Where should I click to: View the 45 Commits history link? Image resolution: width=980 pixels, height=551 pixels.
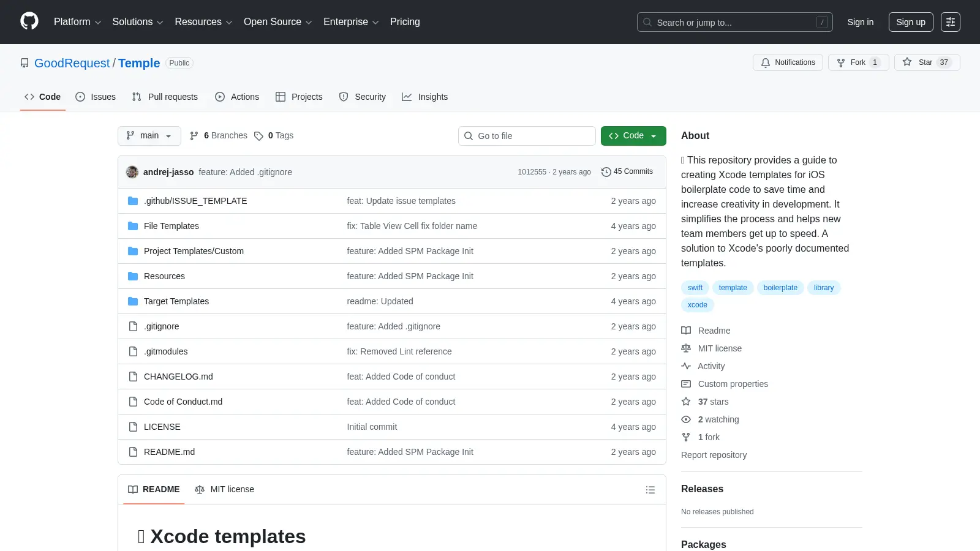click(627, 172)
